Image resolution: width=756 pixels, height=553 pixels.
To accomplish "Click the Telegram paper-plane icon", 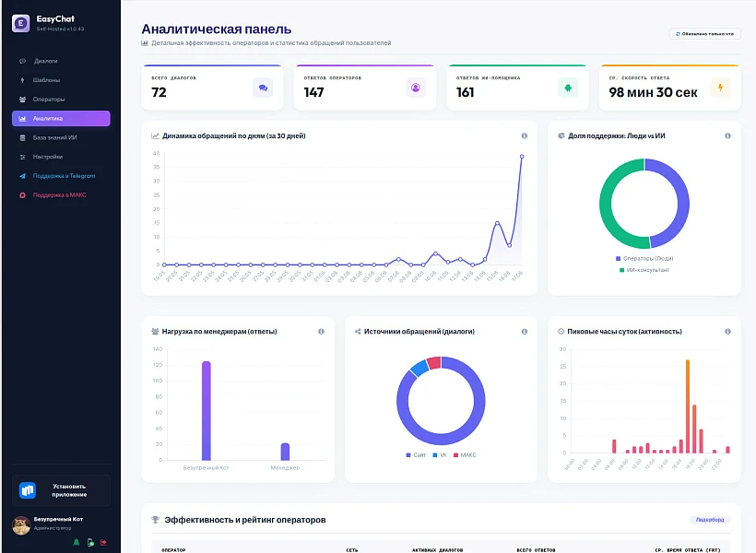I will pos(22,176).
